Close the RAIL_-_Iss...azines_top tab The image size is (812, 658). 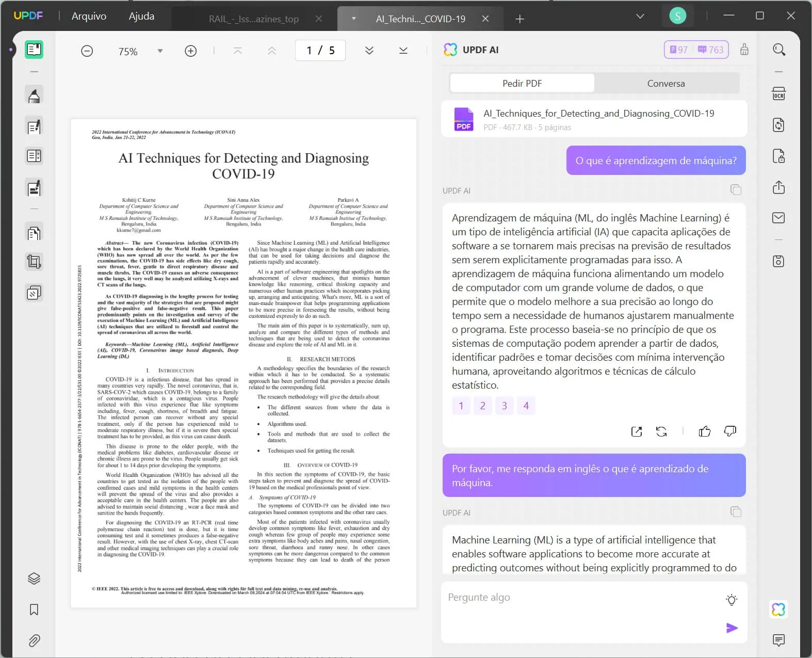coord(319,19)
